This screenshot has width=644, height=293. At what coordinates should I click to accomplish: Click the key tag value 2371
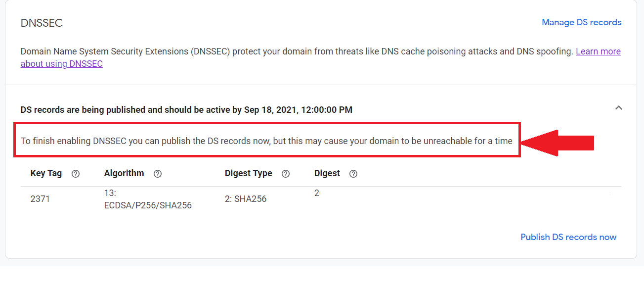40,199
